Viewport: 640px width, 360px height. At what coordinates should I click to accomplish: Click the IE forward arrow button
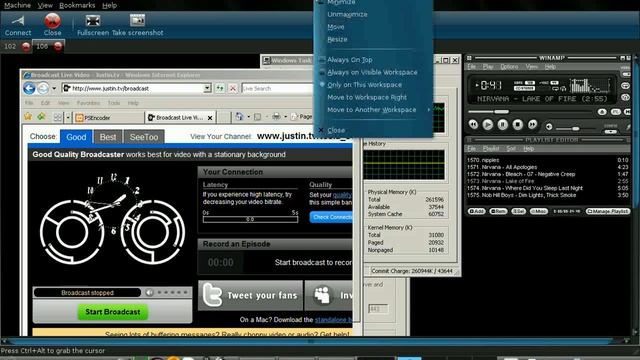point(43,88)
